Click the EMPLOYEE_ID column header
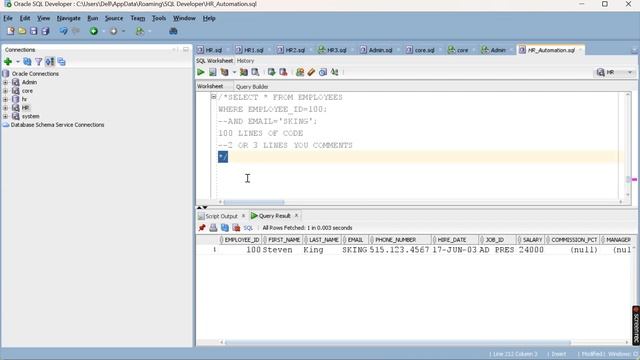Image resolution: width=640 pixels, height=360 pixels. pyautogui.click(x=241, y=240)
